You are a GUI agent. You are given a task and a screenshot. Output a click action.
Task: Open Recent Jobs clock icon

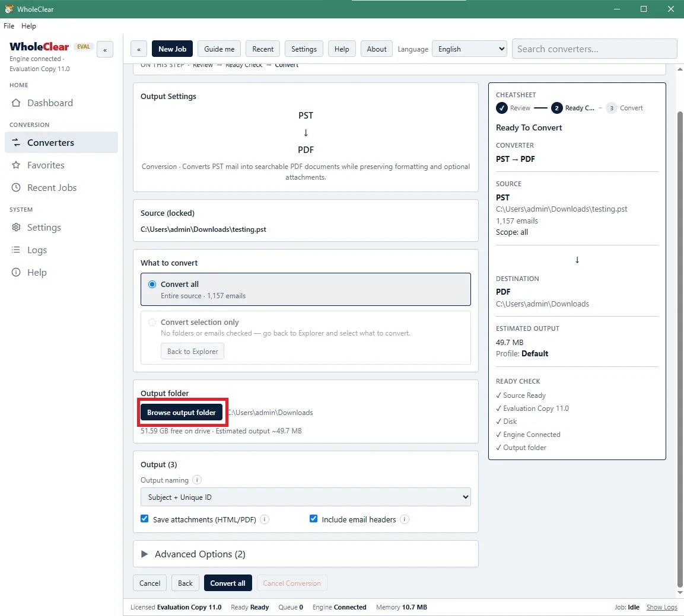[16, 187]
